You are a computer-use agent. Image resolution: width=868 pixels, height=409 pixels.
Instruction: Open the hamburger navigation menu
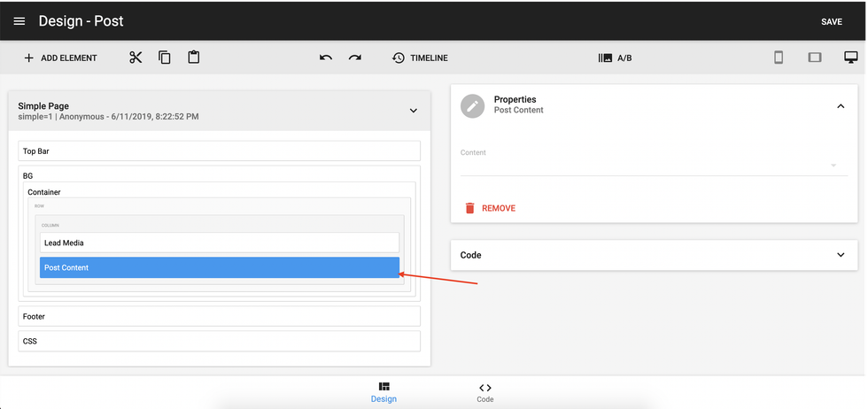pos(19,21)
